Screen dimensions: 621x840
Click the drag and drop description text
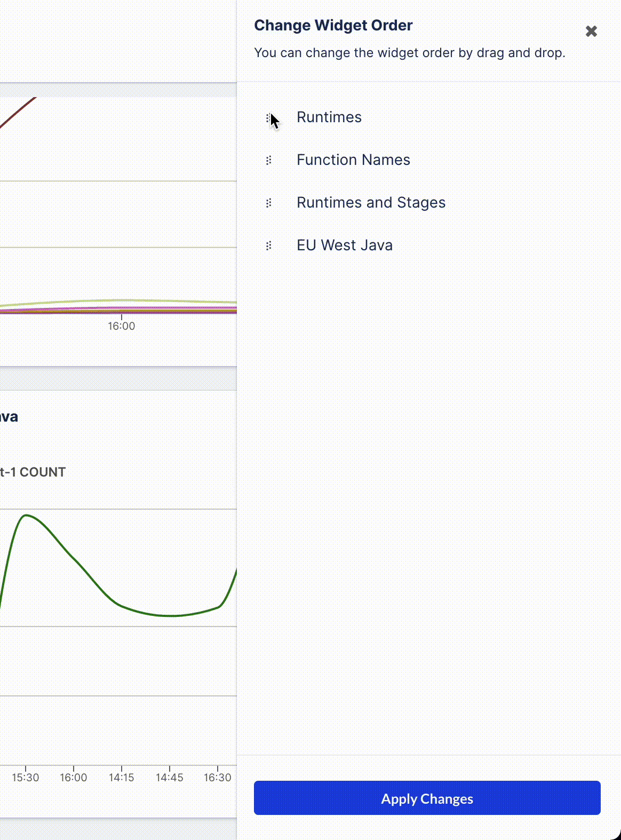click(410, 53)
